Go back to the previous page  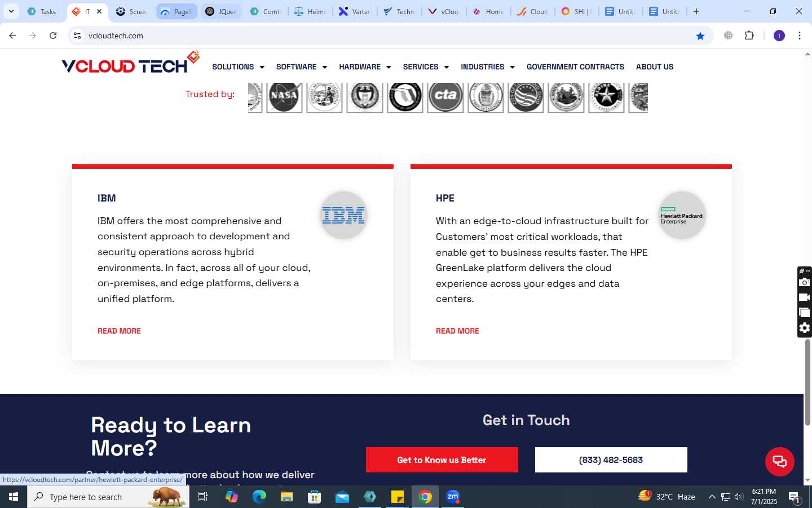(x=12, y=36)
